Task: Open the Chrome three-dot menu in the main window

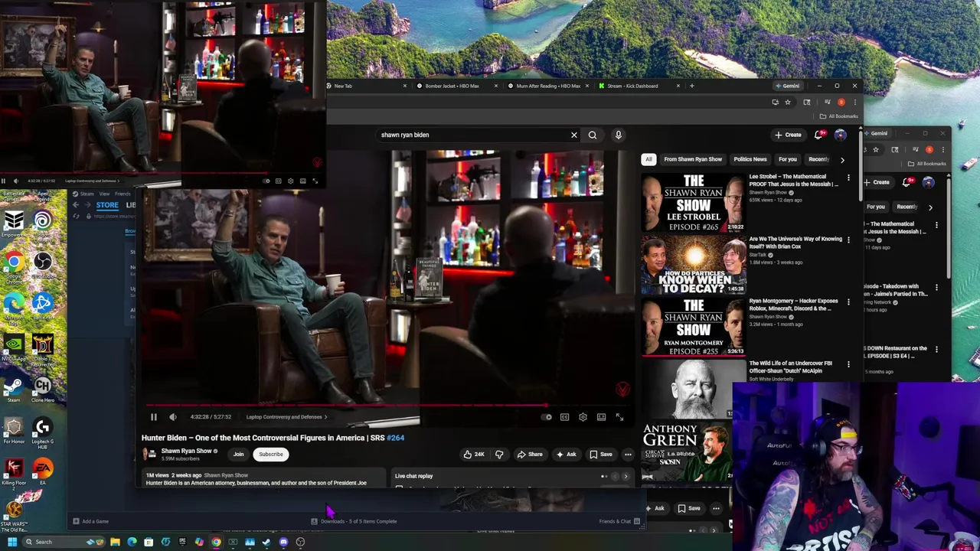Action: coord(855,103)
